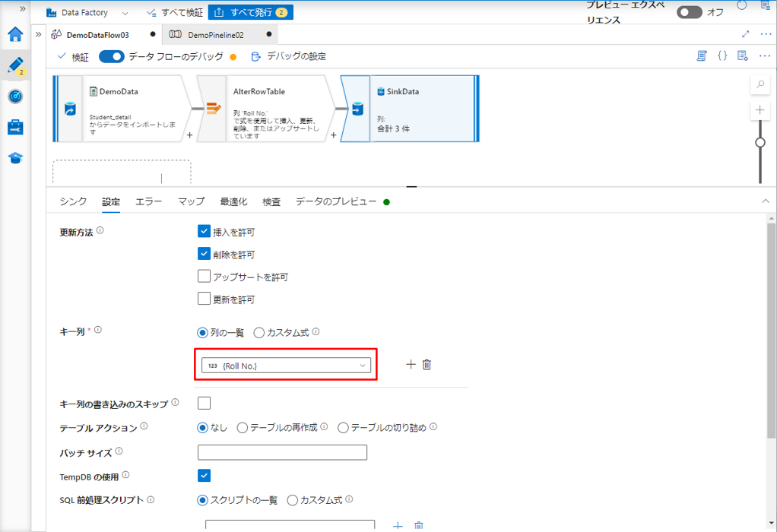Click the 検証 validate button
This screenshot has height=532, width=777.
tap(73, 57)
